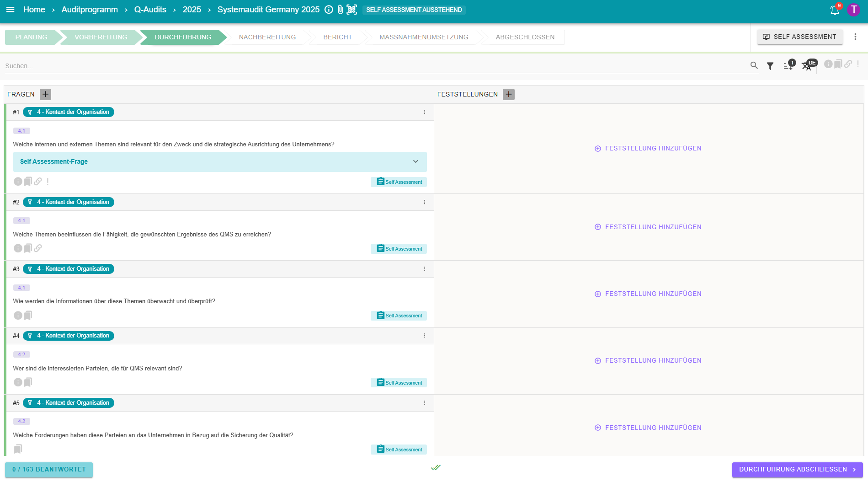Open the audit attachments paperclip icon
868x482 pixels.
coord(340,10)
